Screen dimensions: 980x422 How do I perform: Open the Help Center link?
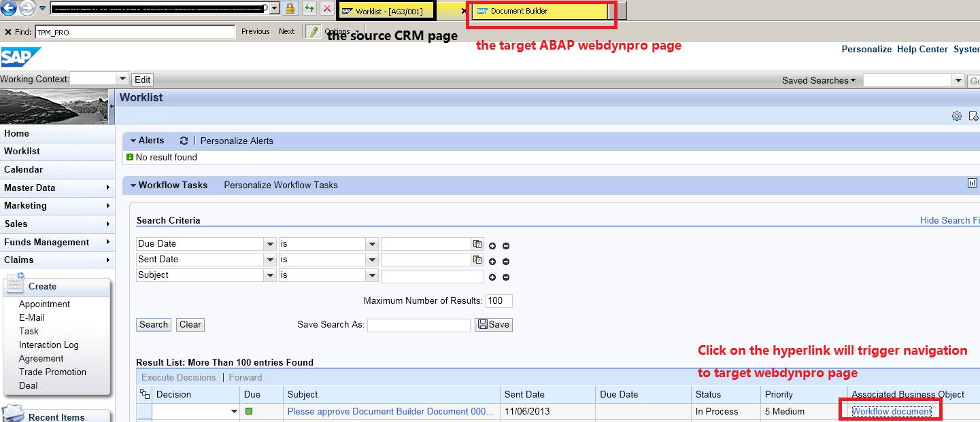[x=922, y=49]
